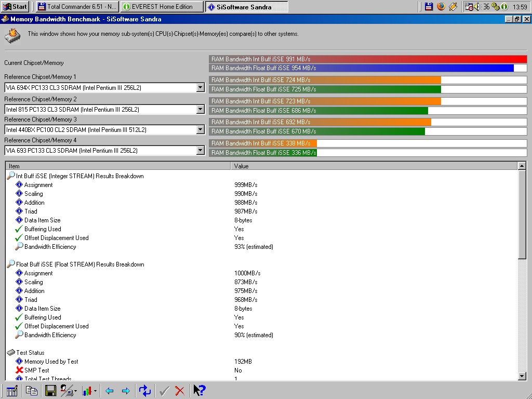Image resolution: width=532 pixels, height=399 pixels.
Task: Open Reference Chipset/Memory 3 dropdown showing Intel 440BX
Action: [x=201, y=129]
